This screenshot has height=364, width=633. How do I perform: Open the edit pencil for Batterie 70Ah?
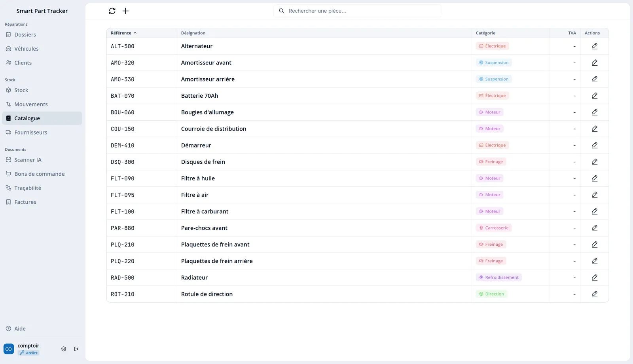(594, 96)
